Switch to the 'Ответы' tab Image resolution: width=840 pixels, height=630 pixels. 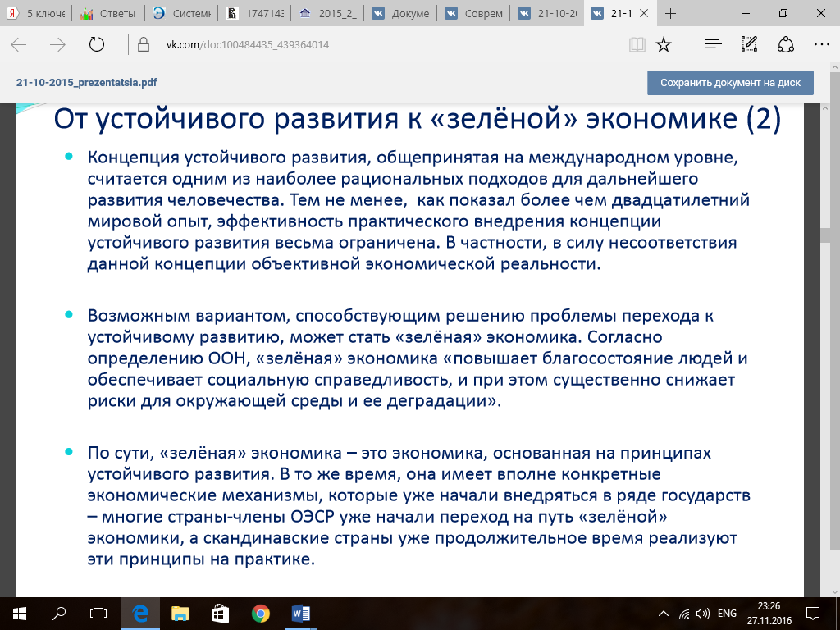(x=107, y=14)
